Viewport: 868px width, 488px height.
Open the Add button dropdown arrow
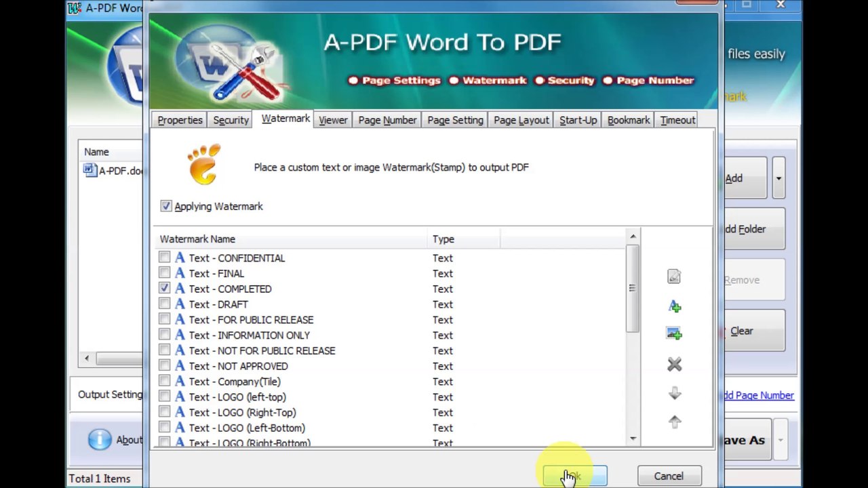(778, 178)
